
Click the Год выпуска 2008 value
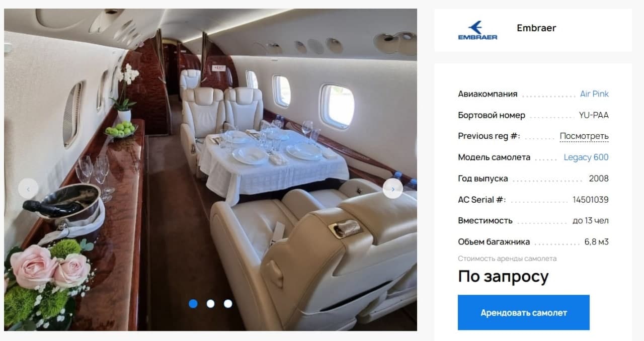[599, 178]
